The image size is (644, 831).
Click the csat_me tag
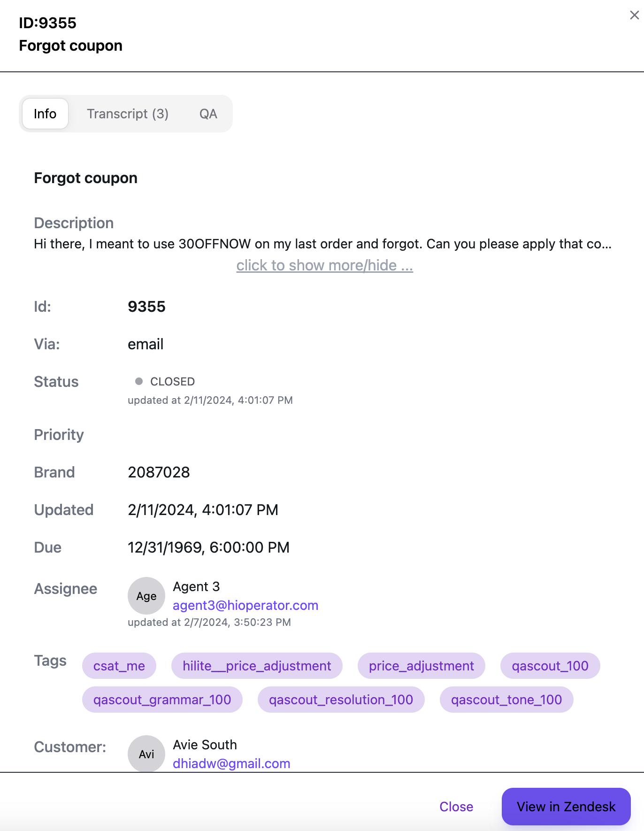tap(119, 666)
